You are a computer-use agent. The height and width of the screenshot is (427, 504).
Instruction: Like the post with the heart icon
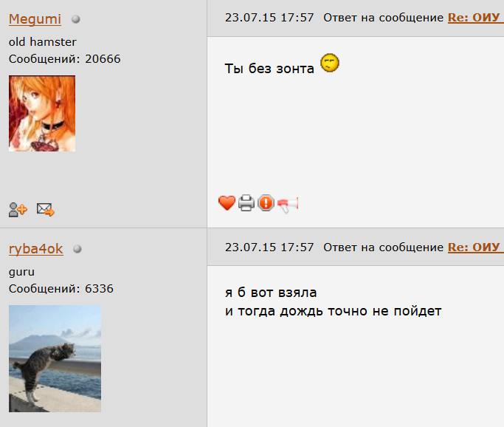coord(227,203)
